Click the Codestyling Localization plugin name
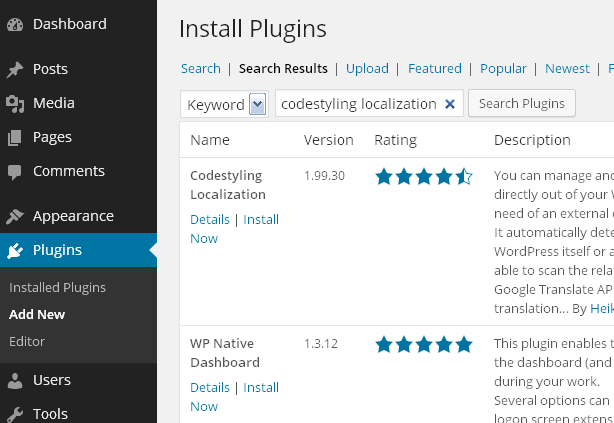The height and width of the screenshot is (423, 614). (x=228, y=185)
